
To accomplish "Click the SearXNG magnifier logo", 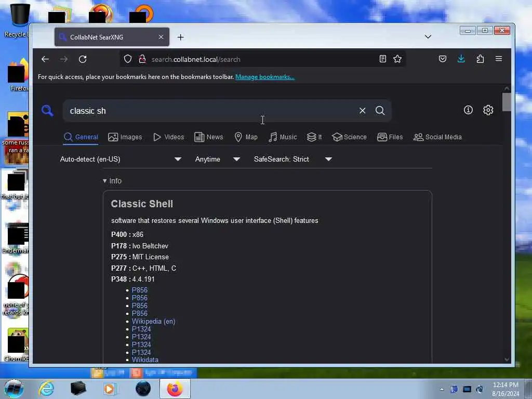I will [47, 111].
